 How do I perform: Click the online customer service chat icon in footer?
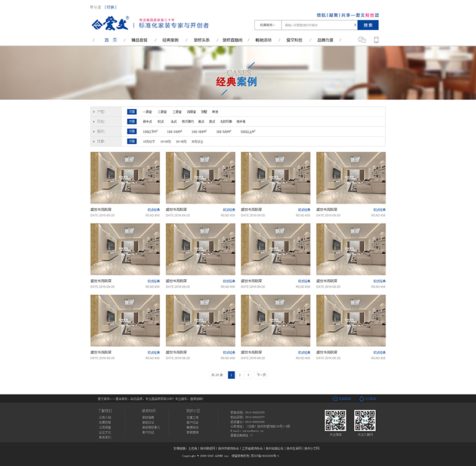pyautogui.click(x=335, y=399)
